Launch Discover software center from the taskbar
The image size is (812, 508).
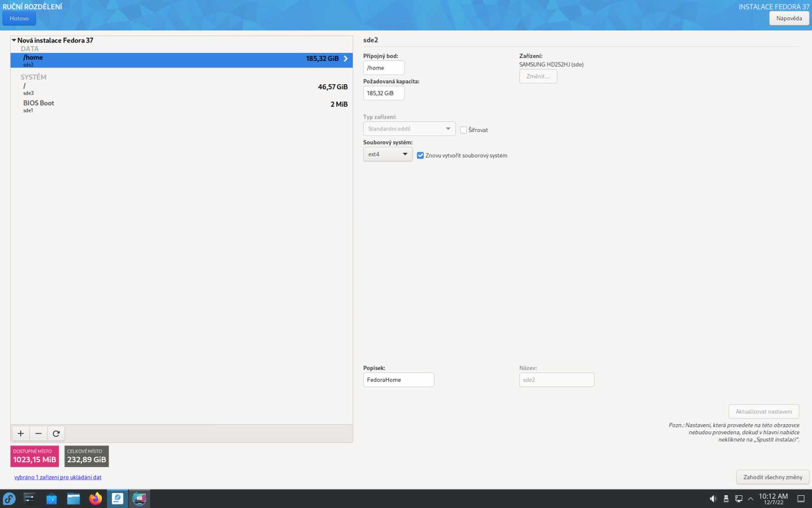pos(51,499)
